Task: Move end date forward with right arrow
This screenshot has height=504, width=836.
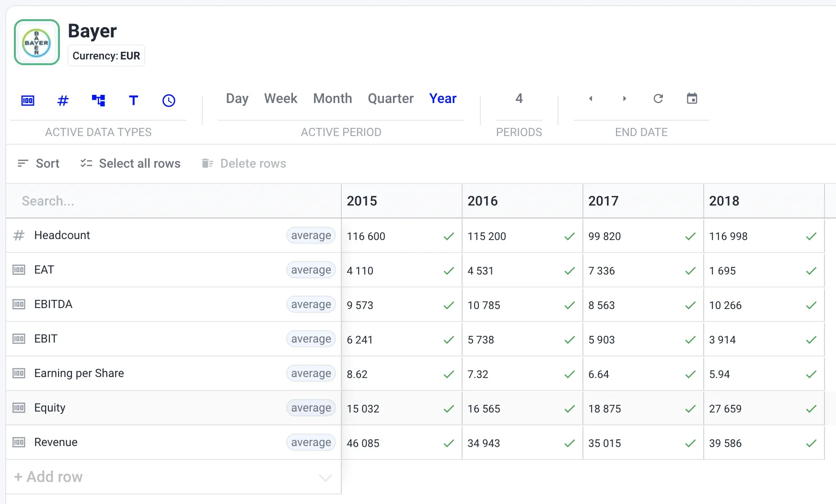Action: (624, 99)
